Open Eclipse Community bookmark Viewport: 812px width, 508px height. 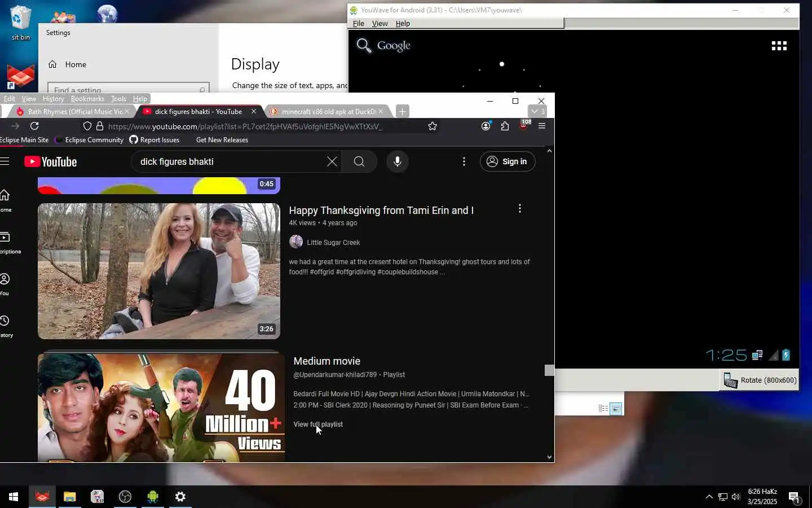pos(89,140)
